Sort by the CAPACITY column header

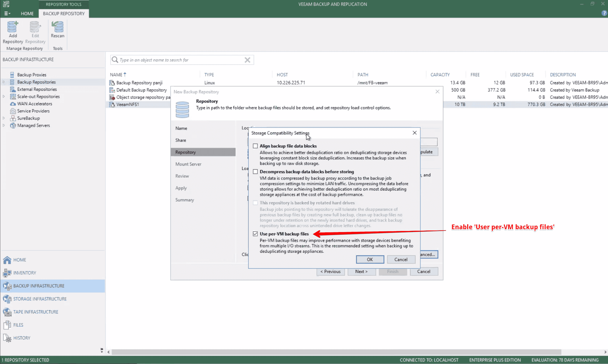pos(440,75)
